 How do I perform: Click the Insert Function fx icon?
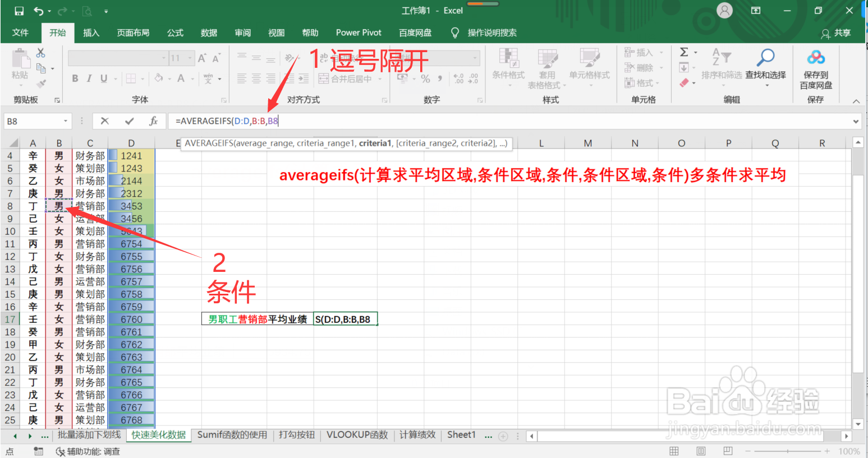click(154, 121)
